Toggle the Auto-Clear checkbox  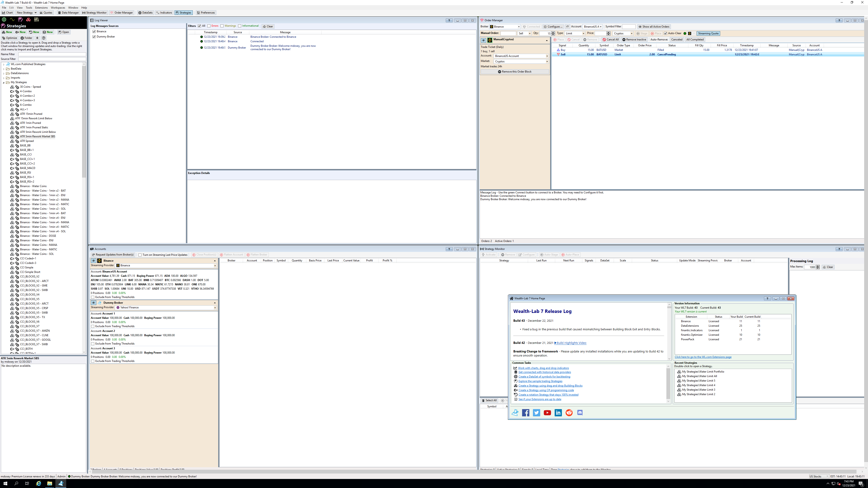coord(665,33)
